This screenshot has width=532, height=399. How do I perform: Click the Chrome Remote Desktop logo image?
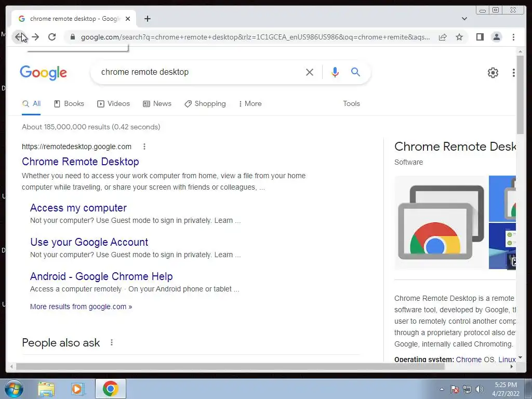[441, 222]
